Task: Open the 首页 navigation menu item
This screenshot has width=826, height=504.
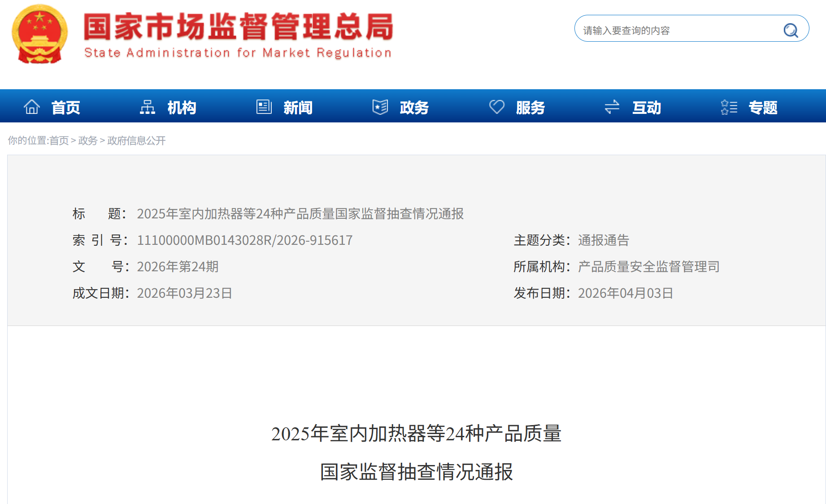Action: [65, 108]
